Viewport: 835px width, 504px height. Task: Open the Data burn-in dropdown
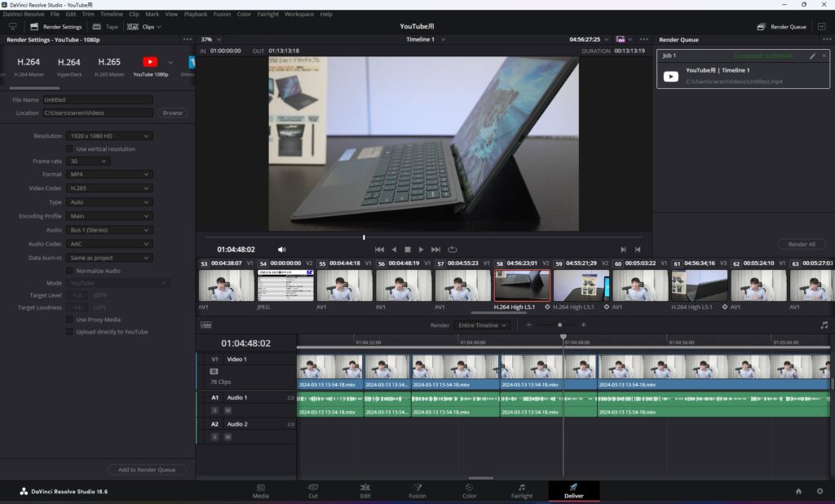109,258
